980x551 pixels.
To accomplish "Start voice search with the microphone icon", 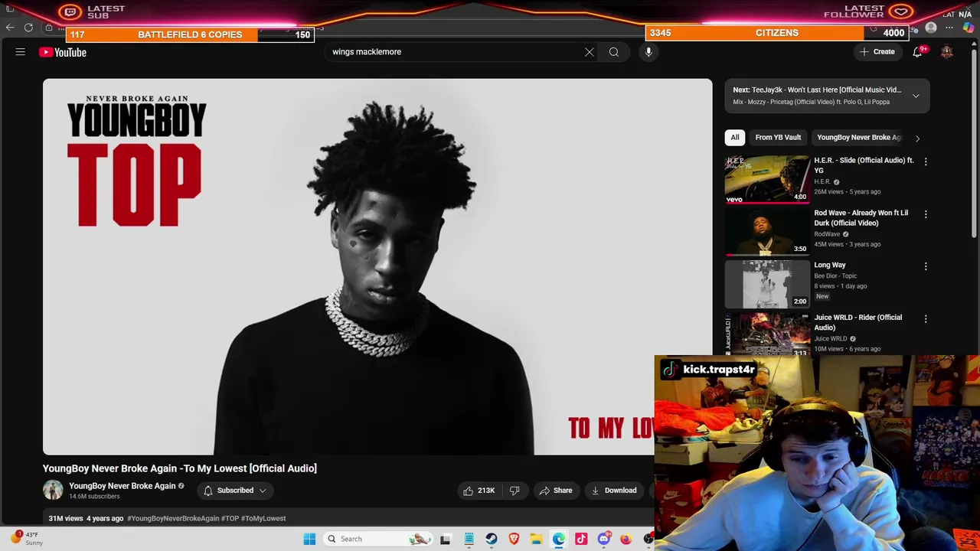I will pyautogui.click(x=648, y=52).
